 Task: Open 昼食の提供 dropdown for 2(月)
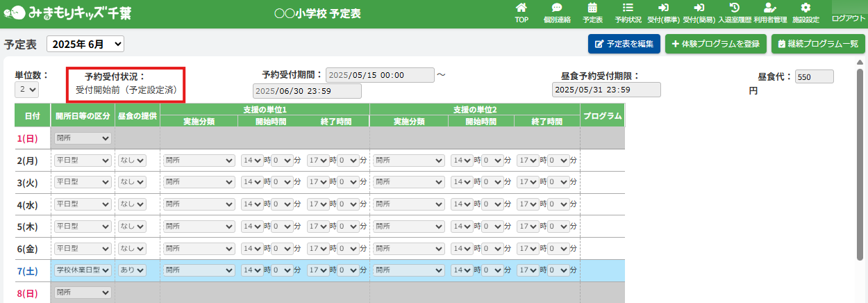(132, 161)
